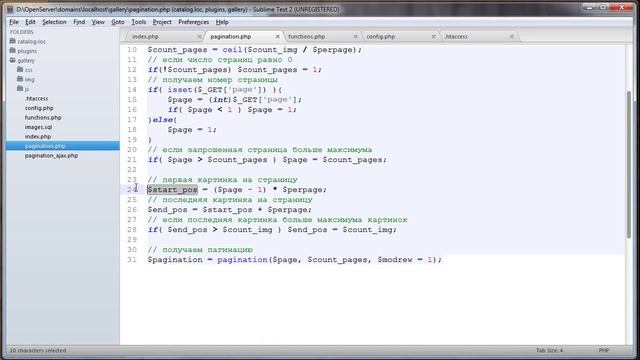Click the ceil function call on line 10

tap(232, 50)
